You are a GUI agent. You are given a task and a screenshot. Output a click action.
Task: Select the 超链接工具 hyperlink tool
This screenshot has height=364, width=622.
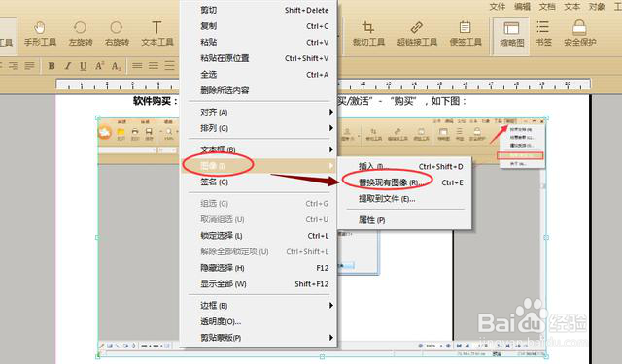tap(417, 34)
